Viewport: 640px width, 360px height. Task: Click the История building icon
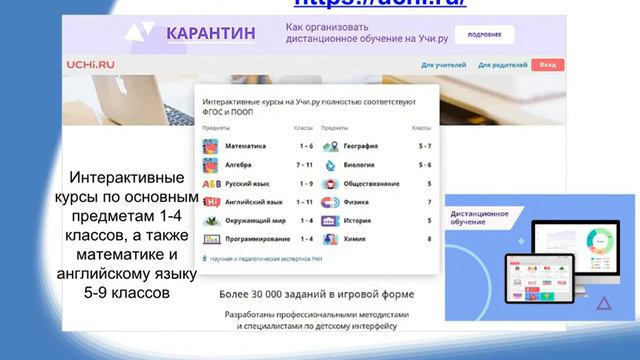coord(330,221)
